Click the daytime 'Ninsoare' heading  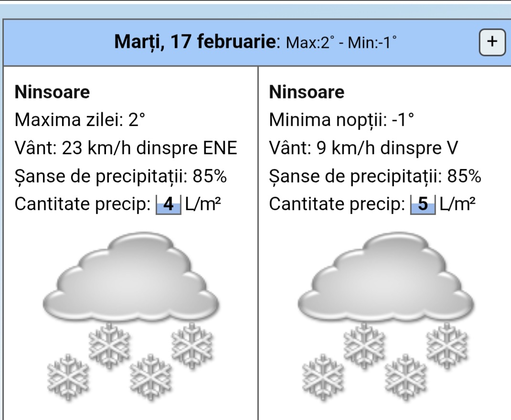coord(53,92)
